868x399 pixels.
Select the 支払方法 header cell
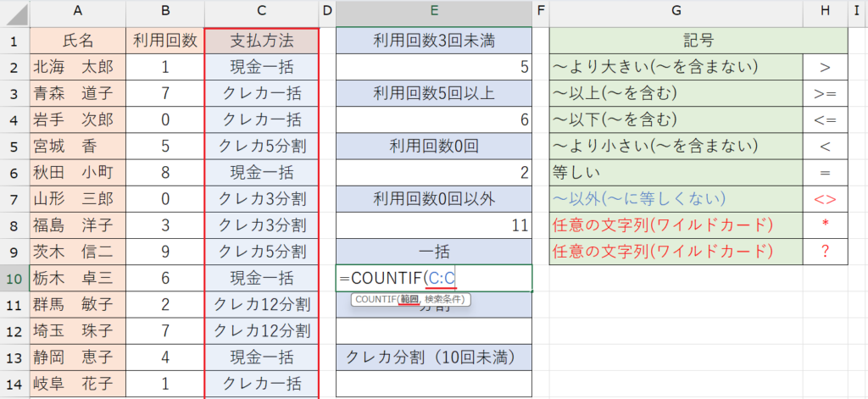262,41
